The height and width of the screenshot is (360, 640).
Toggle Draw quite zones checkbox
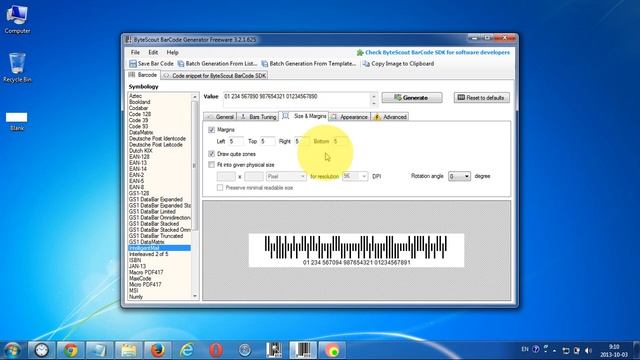pos(211,154)
